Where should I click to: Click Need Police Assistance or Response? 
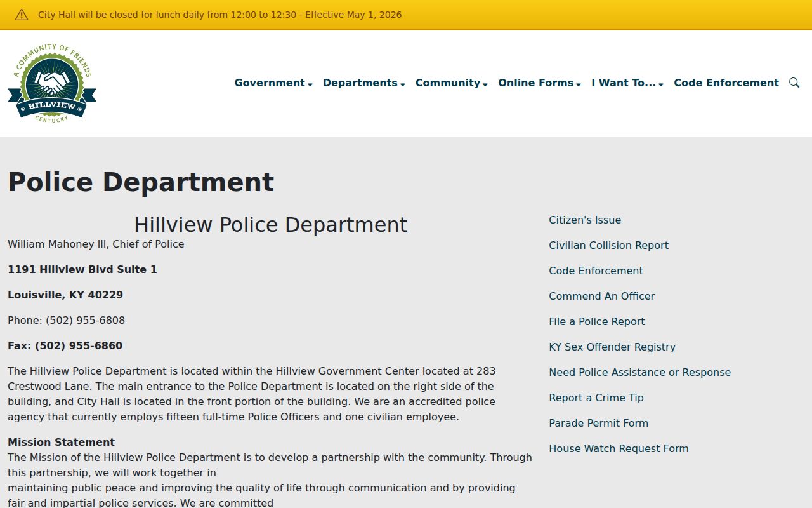(639, 372)
